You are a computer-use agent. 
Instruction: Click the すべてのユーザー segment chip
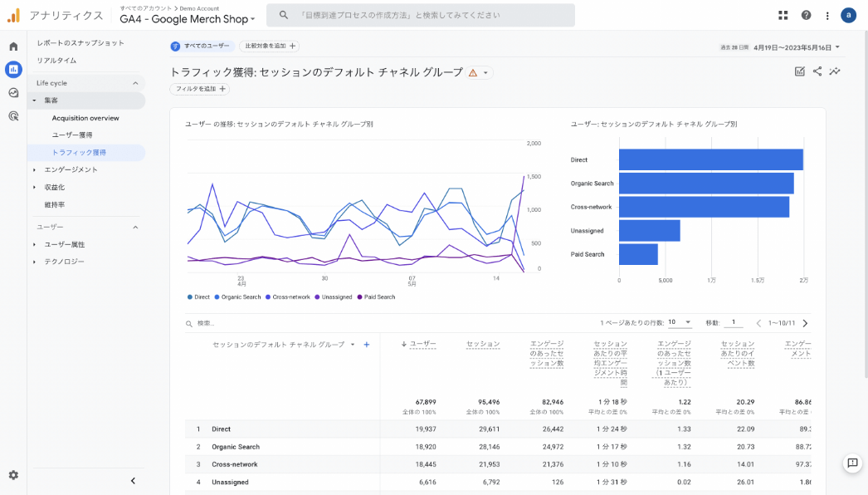pyautogui.click(x=202, y=46)
